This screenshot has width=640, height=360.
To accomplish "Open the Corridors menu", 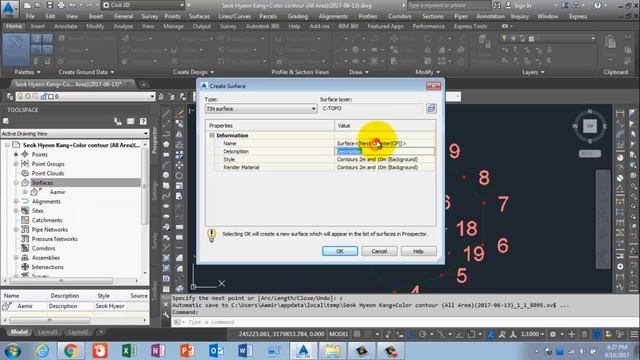I will coord(400,16).
